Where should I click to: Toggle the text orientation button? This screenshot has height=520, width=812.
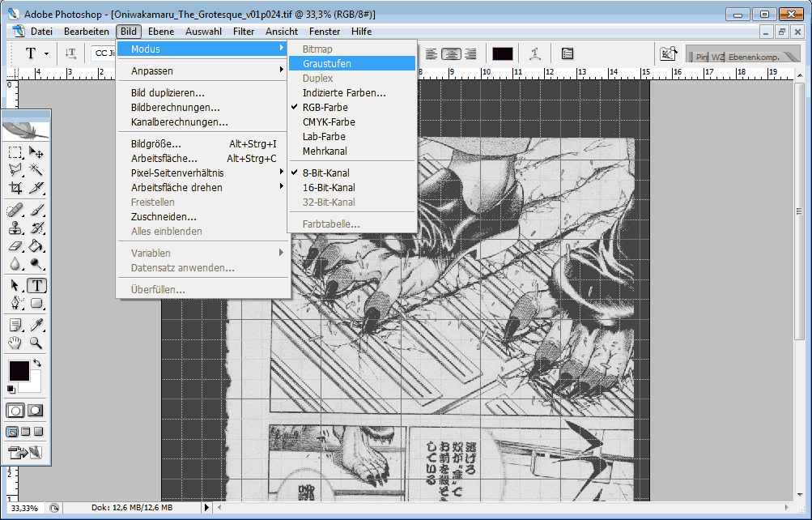pos(70,53)
